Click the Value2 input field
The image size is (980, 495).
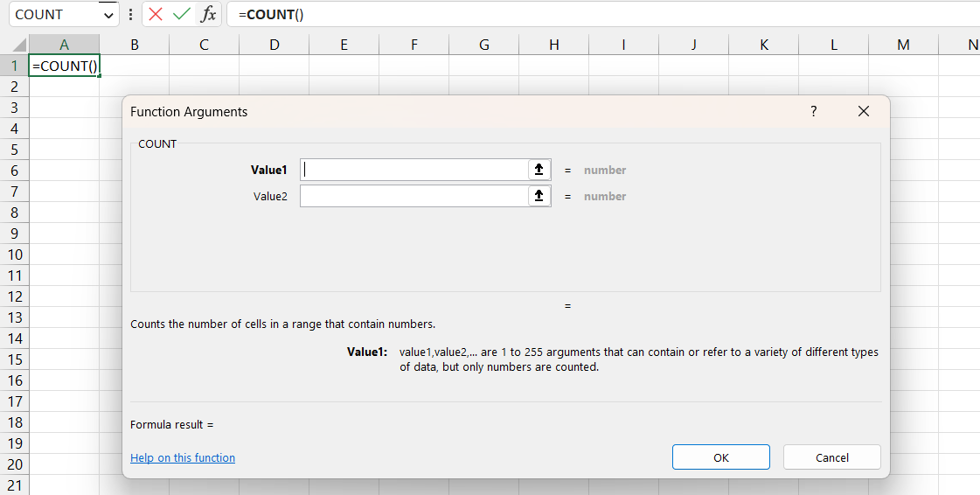(414, 196)
